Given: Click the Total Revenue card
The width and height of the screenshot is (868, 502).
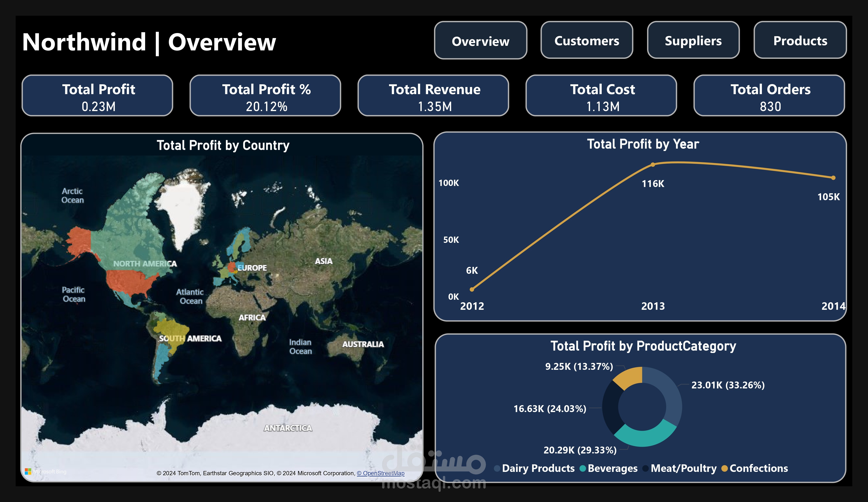Looking at the screenshot, I should [433, 96].
